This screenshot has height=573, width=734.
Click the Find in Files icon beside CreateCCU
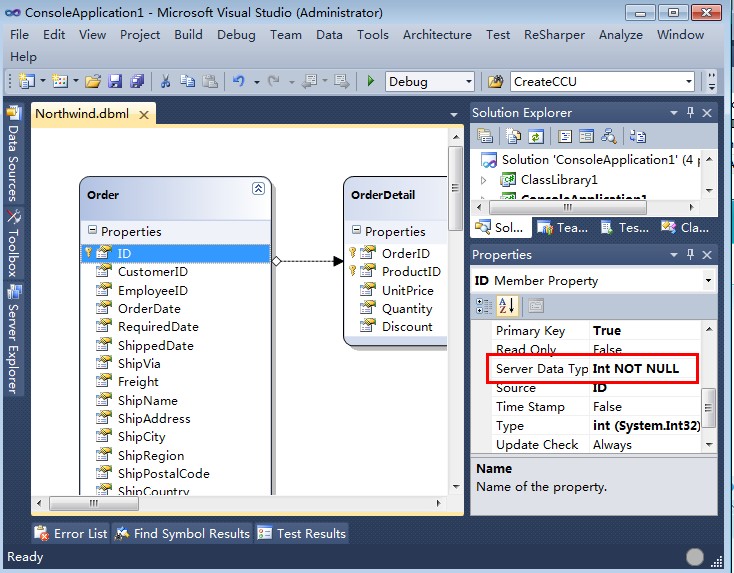495,82
